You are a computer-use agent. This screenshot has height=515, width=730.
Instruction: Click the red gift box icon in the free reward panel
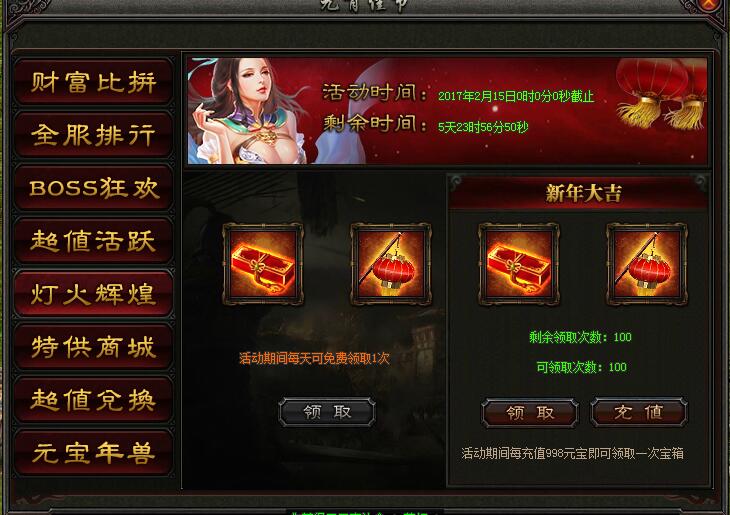click(x=263, y=264)
